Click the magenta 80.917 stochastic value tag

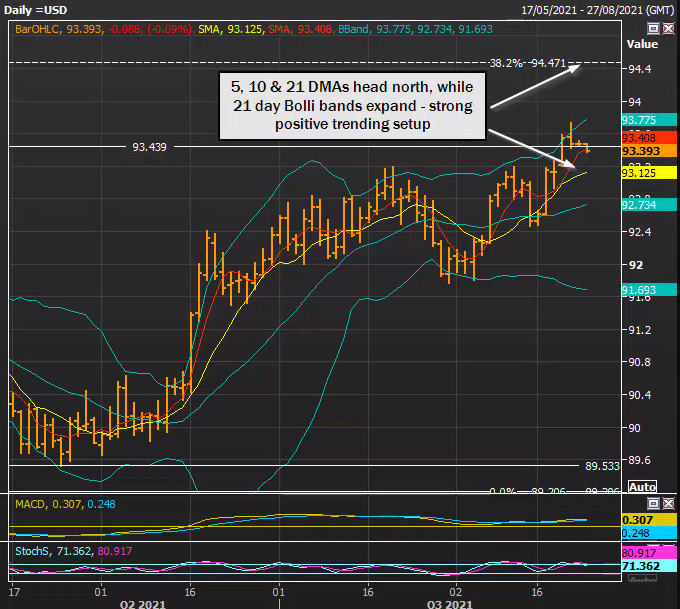[x=638, y=552]
